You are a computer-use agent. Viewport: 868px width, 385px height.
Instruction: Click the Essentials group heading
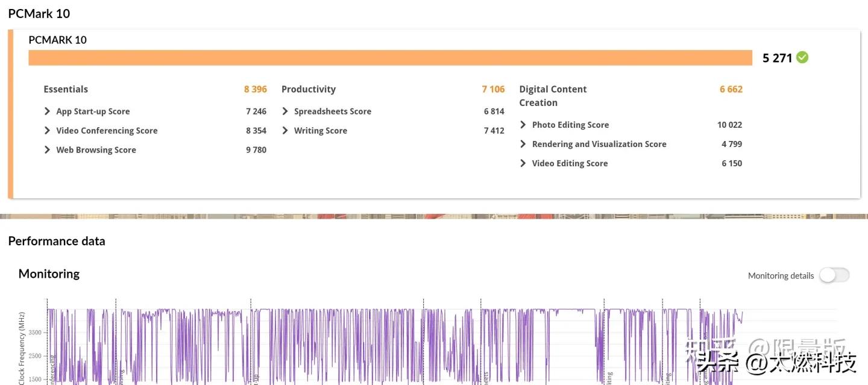[x=66, y=89]
